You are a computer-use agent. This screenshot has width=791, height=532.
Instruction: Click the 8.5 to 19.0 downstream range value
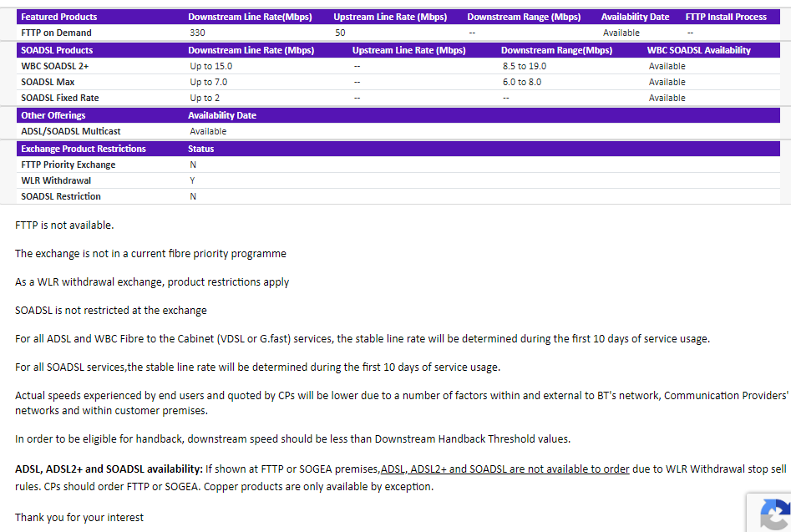(525, 66)
